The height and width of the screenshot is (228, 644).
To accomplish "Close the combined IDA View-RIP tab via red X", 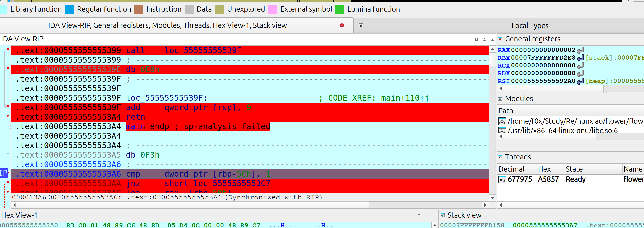I will pyautogui.click(x=342, y=25).
